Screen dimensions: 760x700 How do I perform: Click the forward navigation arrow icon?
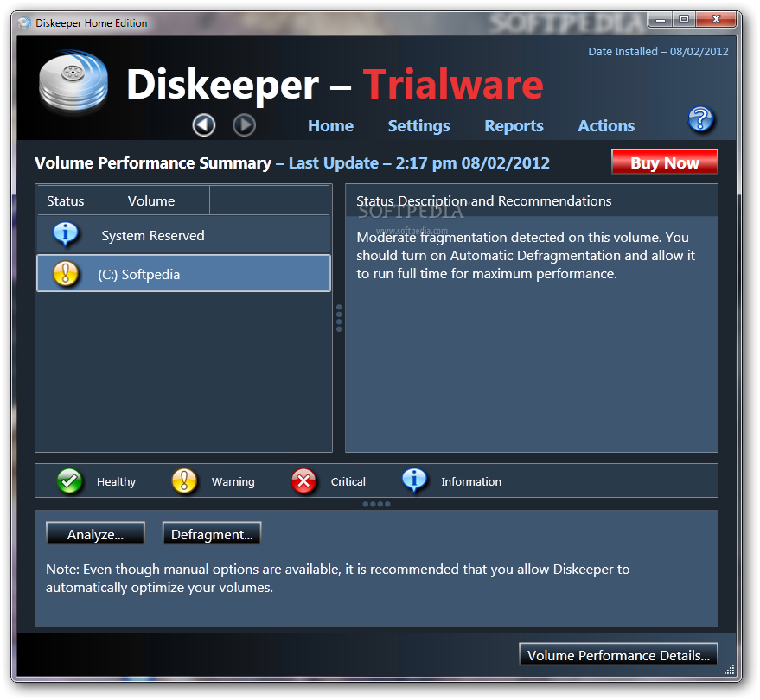[244, 125]
